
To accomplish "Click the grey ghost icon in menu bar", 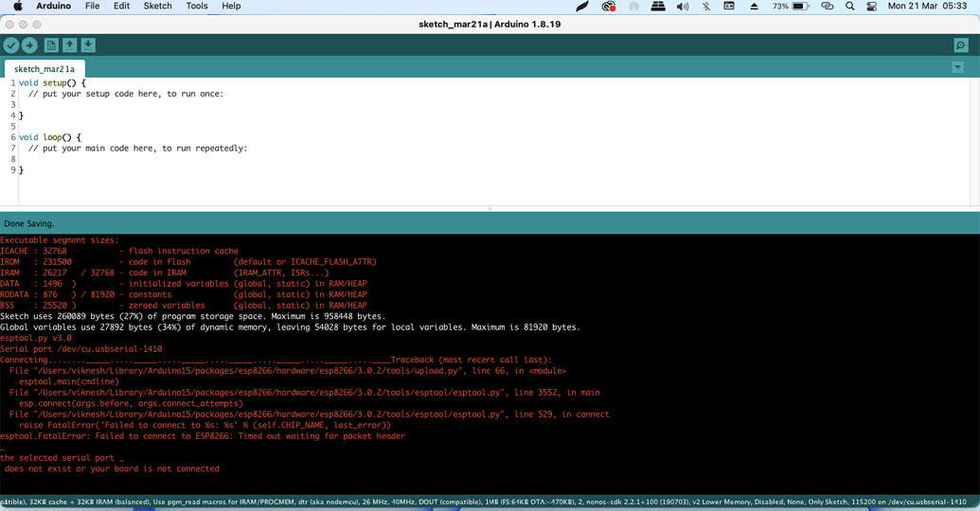I will point(633,7).
